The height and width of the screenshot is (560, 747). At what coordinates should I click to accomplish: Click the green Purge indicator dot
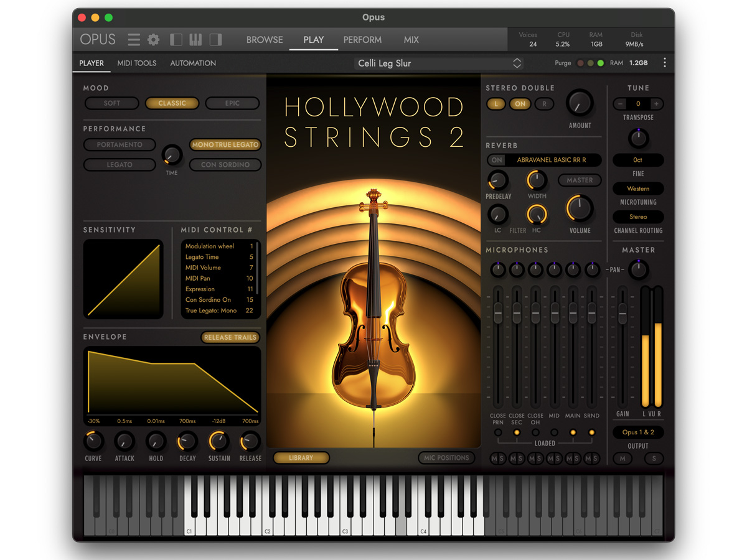(600, 63)
